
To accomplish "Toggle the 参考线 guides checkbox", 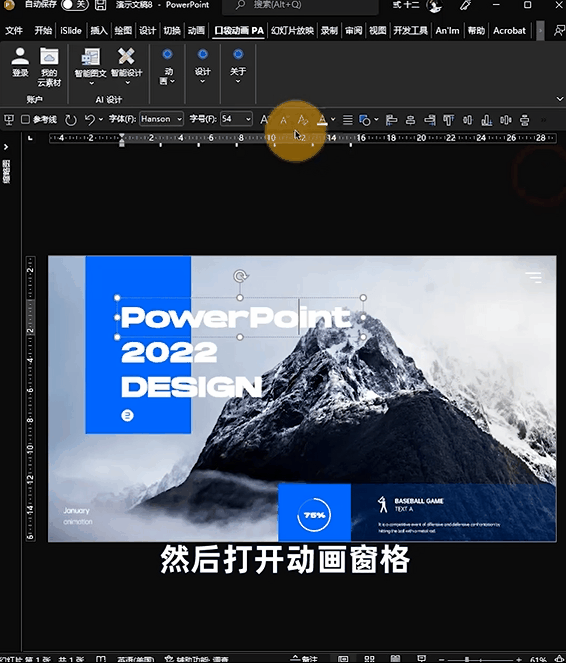I will (x=25, y=120).
